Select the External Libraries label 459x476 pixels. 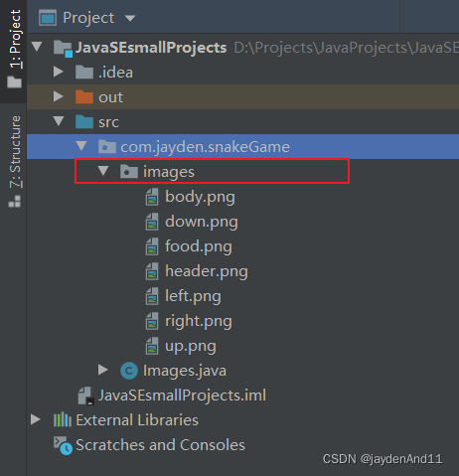(137, 420)
